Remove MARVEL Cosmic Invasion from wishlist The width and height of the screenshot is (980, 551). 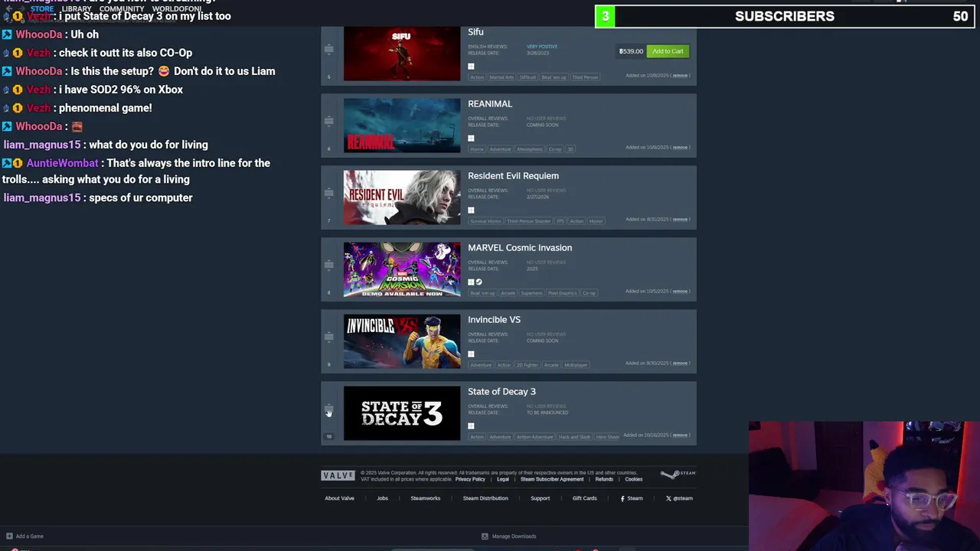tap(680, 292)
